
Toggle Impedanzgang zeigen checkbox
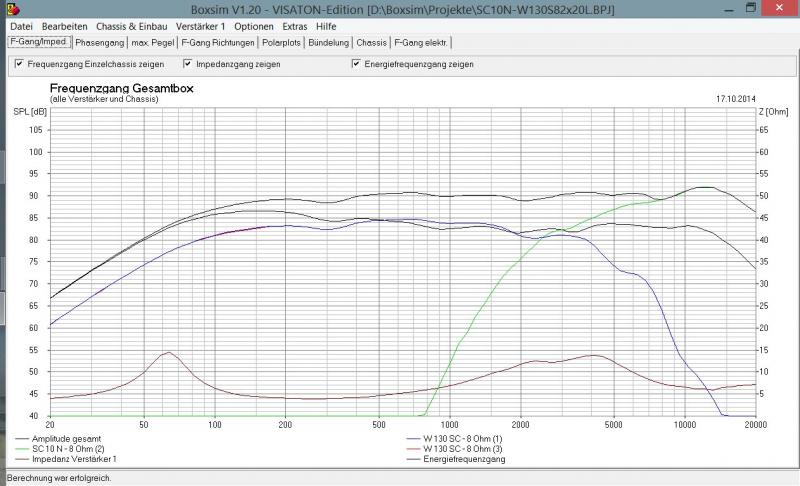click(188, 64)
